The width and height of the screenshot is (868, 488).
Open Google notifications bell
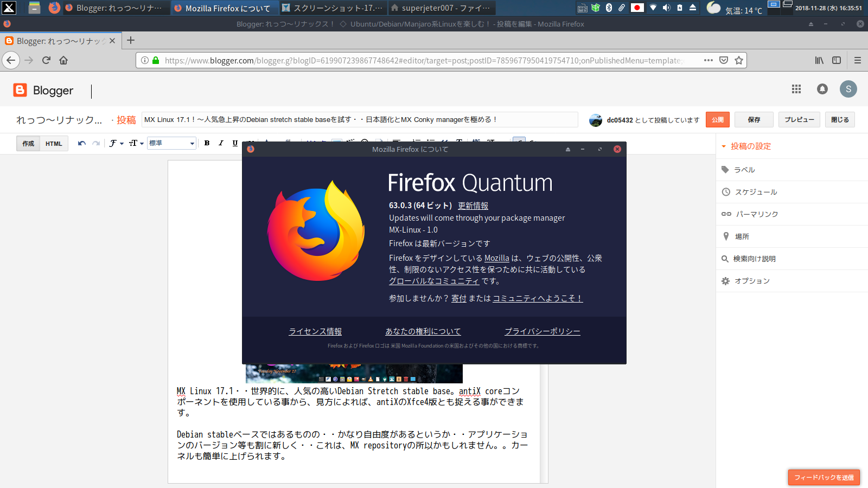(x=822, y=89)
